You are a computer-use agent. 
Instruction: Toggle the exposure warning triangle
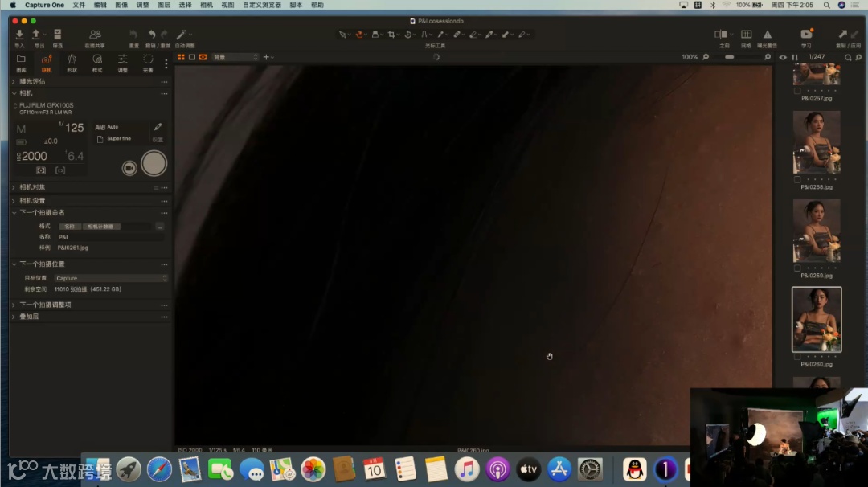coord(768,35)
